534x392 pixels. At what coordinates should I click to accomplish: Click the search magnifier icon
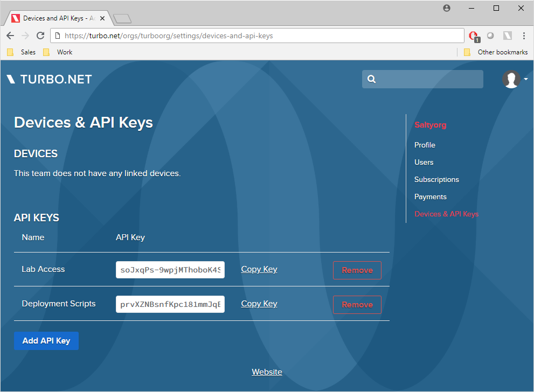[x=371, y=79]
